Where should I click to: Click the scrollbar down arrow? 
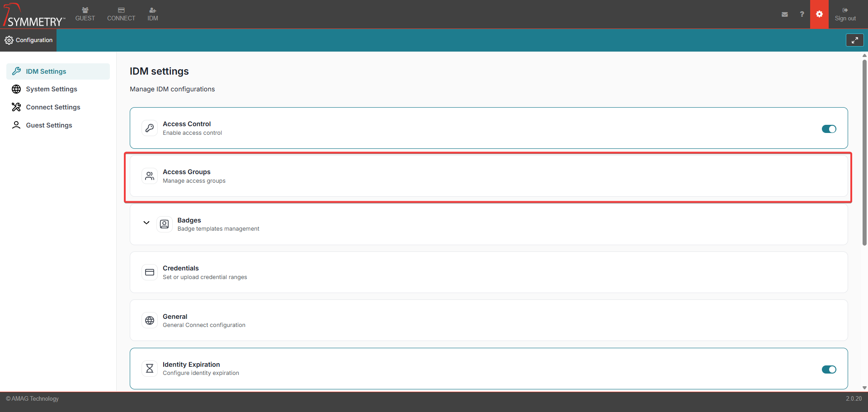coord(864,388)
